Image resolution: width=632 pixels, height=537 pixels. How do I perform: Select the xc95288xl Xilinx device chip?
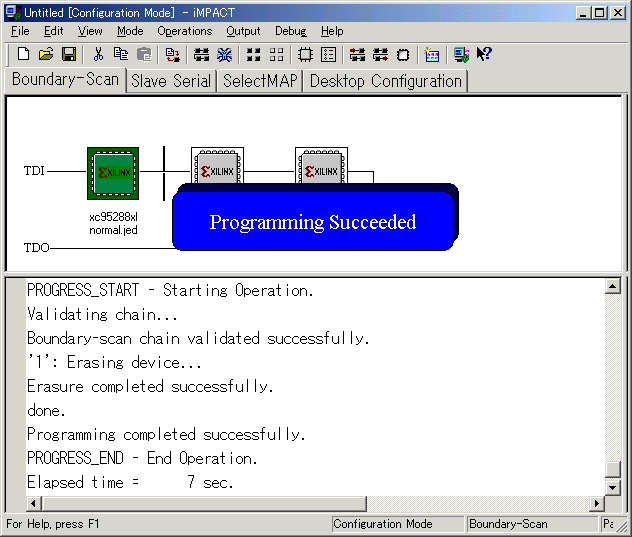pyautogui.click(x=112, y=172)
